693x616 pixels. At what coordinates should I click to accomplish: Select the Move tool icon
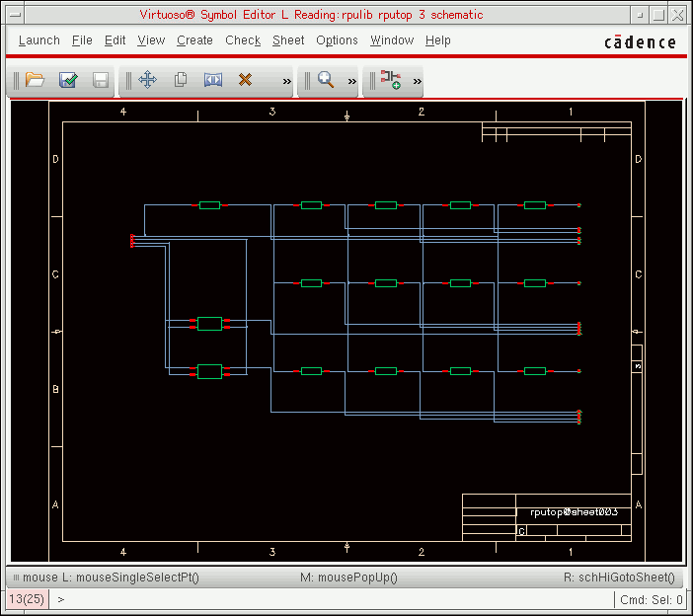coord(147,80)
